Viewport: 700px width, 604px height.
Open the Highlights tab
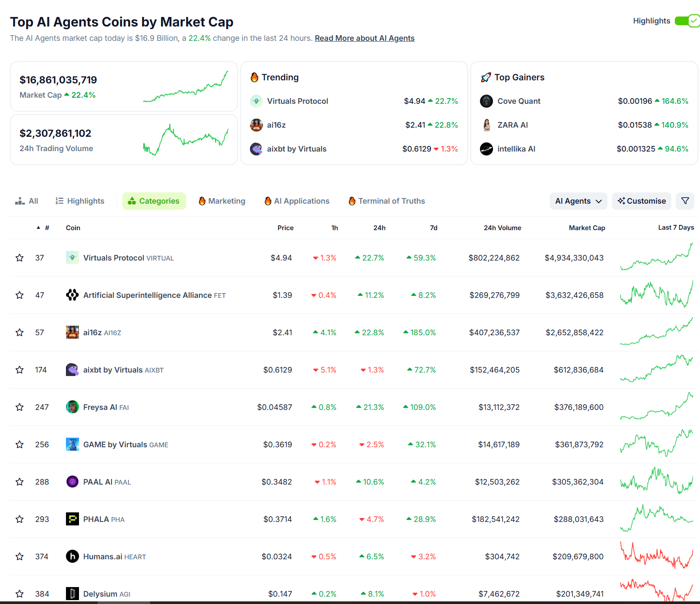point(80,201)
